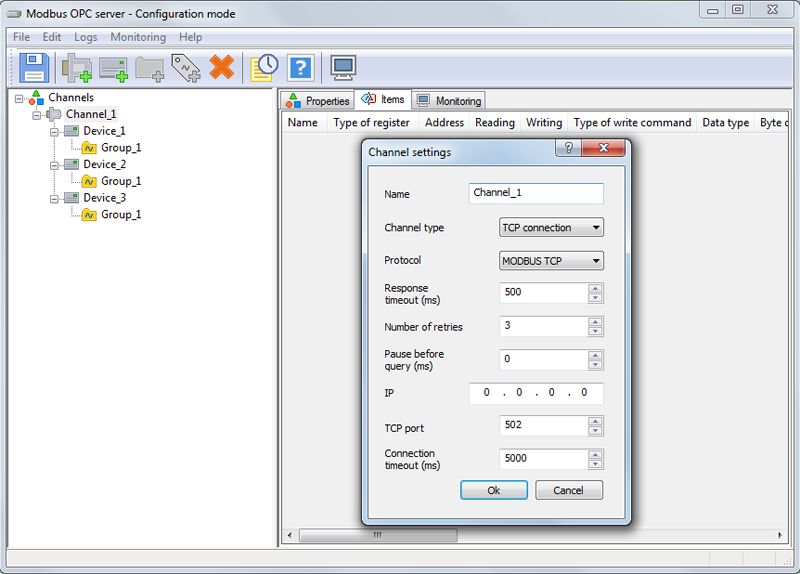800x574 pixels.
Task: Click the Add group folder toolbar icon
Action: coord(149,69)
